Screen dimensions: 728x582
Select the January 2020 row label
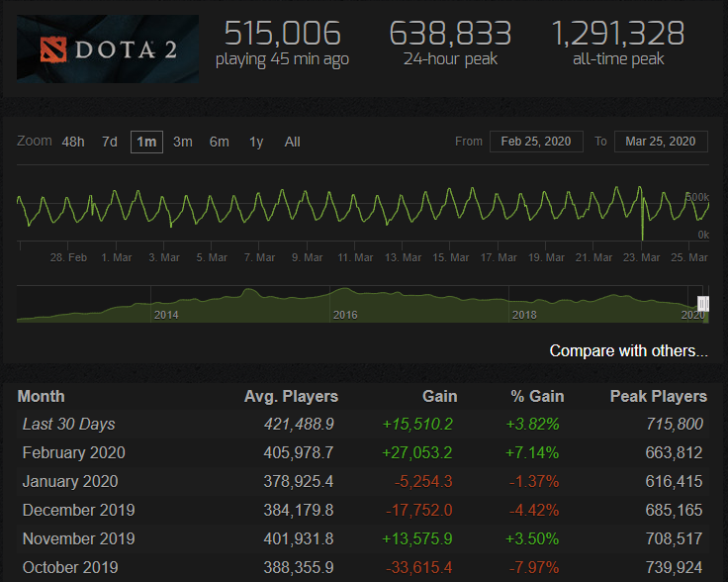pyautogui.click(x=70, y=482)
